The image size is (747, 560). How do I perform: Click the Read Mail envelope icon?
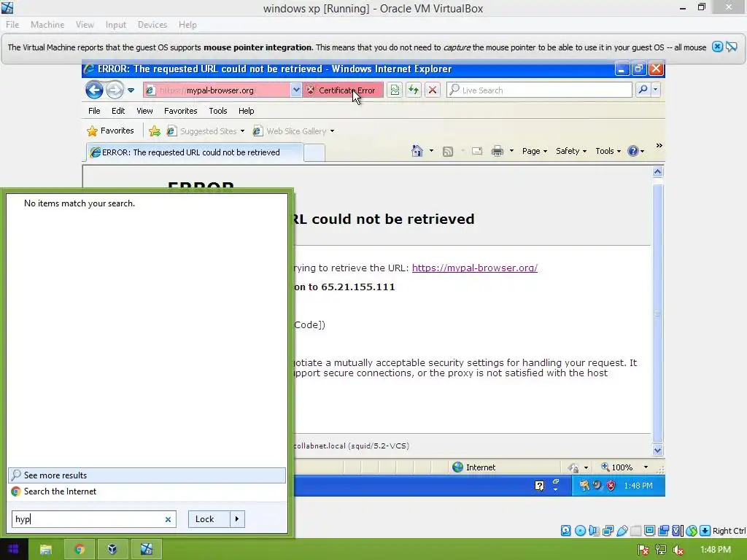[x=477, y=152]
